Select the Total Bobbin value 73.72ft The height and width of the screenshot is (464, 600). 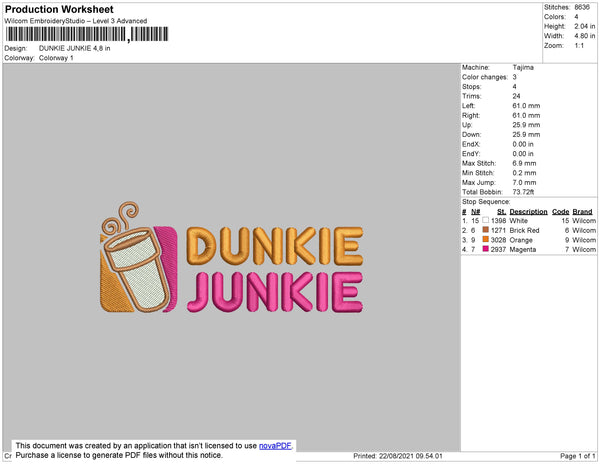[523, 192]
